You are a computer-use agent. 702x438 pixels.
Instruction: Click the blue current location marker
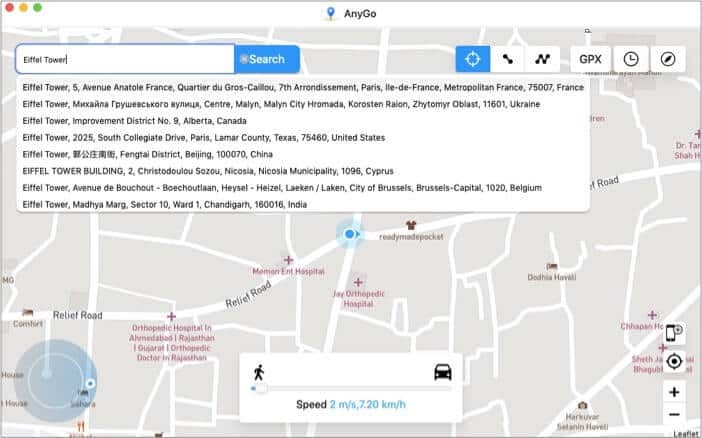(x=350, y=234)
